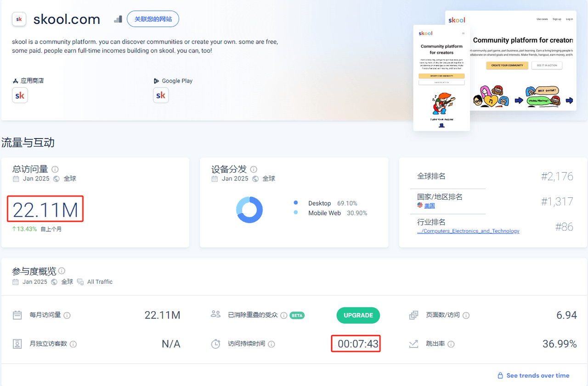
Task: Click the globe icon in 设备分发 card
Action: pos(255,179)
